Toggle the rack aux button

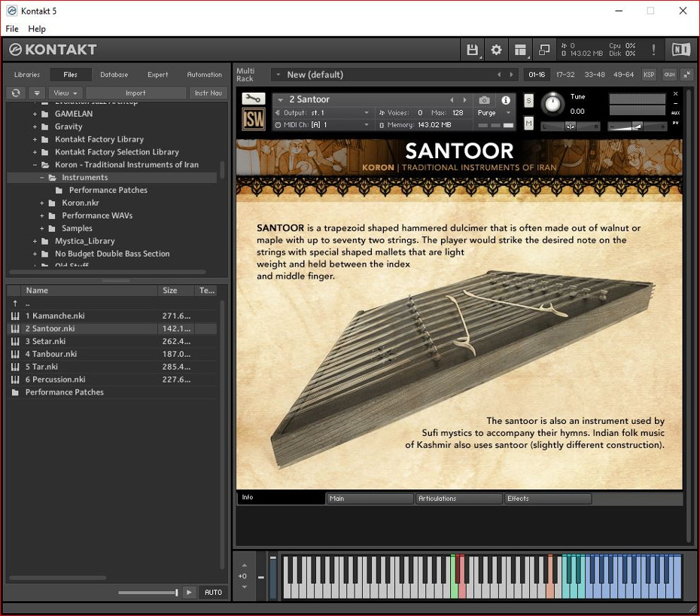(x=669, y=75)
